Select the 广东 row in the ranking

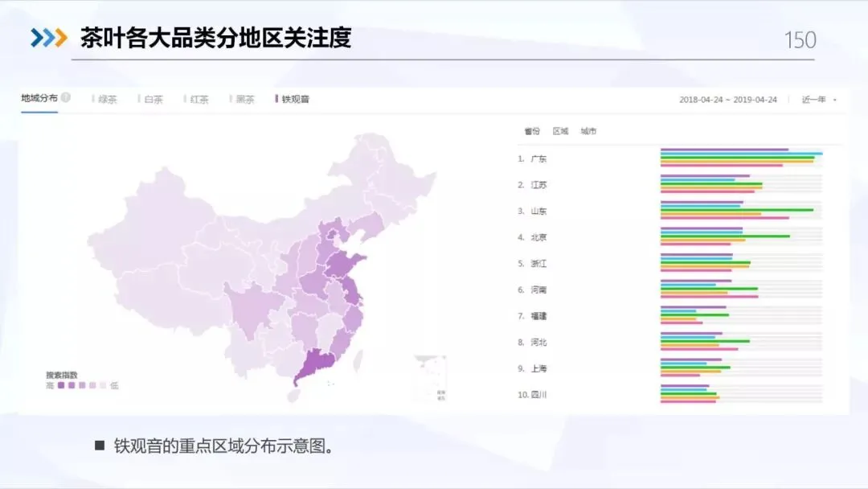coord(669,158)
